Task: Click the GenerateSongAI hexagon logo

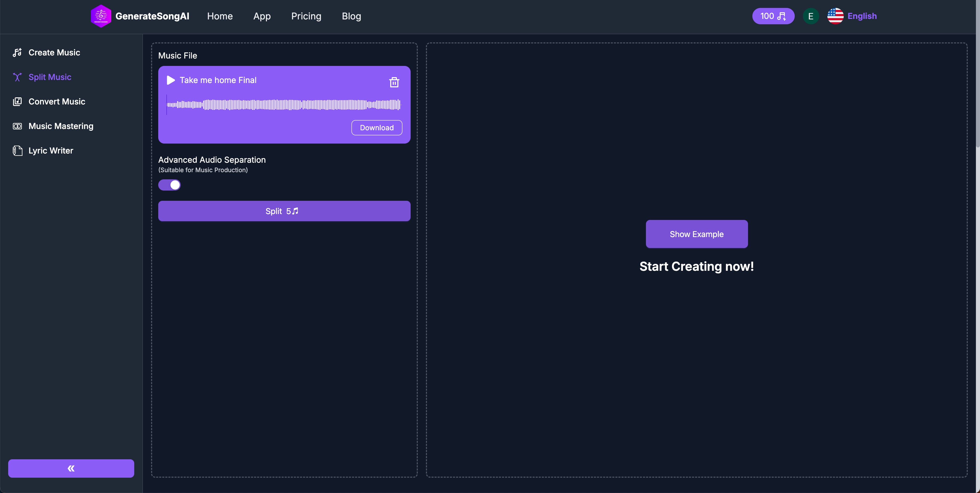Action: pos(101,16)
